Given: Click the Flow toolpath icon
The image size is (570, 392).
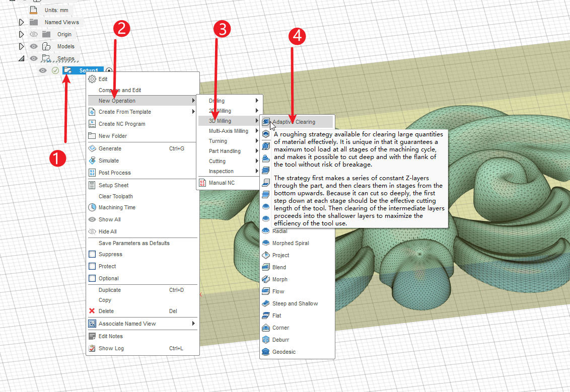Looking at the screenshot, I should click(x=266, y=291).
